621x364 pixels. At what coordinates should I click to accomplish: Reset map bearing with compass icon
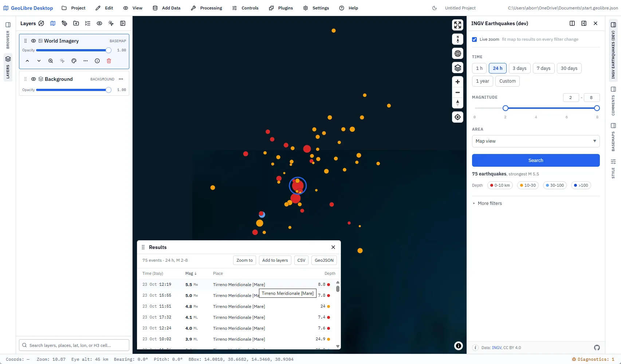(x=457, y=39)
